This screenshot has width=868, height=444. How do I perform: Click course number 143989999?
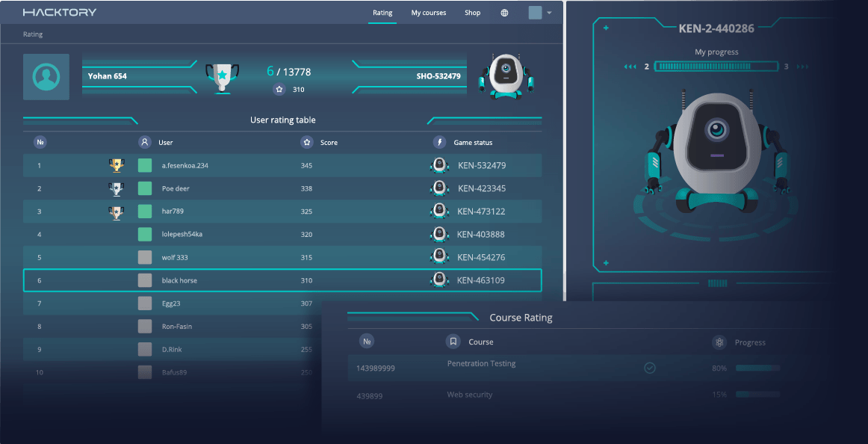click(375, 369)
